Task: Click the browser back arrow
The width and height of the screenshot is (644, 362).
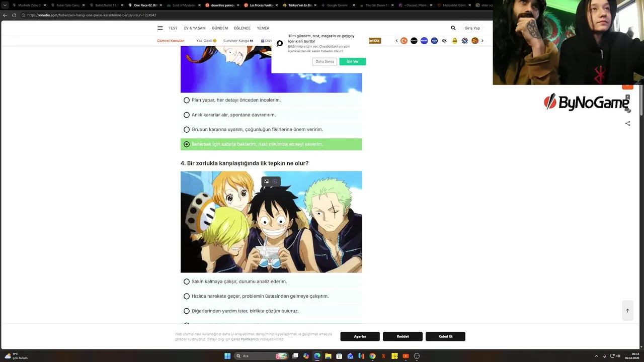Action: (x=5, y=15)
